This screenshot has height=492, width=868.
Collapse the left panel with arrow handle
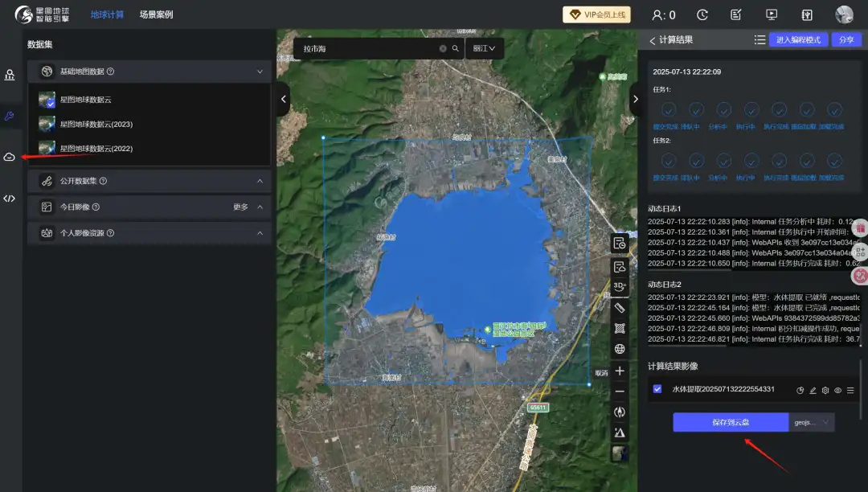click(283, 99)
